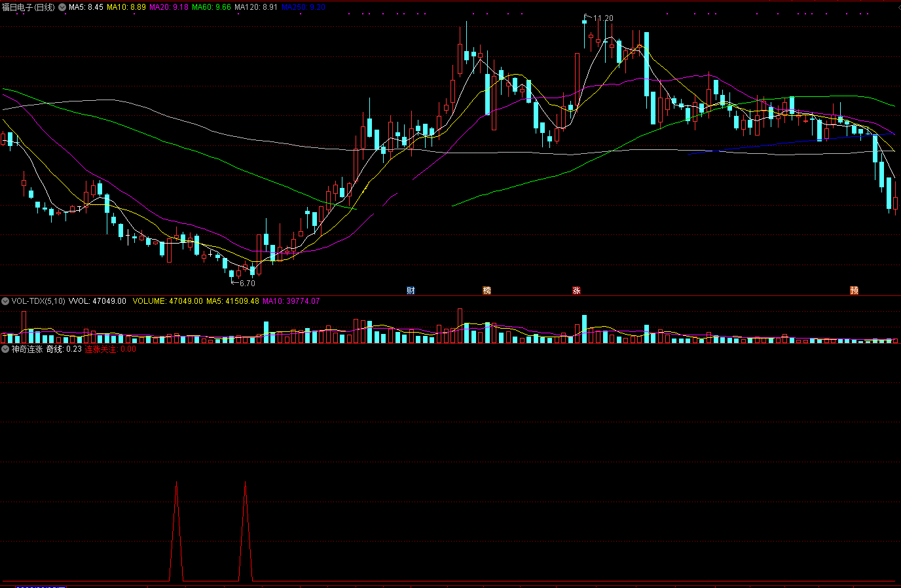Viewport: 901px width, 588px height.
Task: Click the 11.20 high price label
Action: tap(603, 18)
